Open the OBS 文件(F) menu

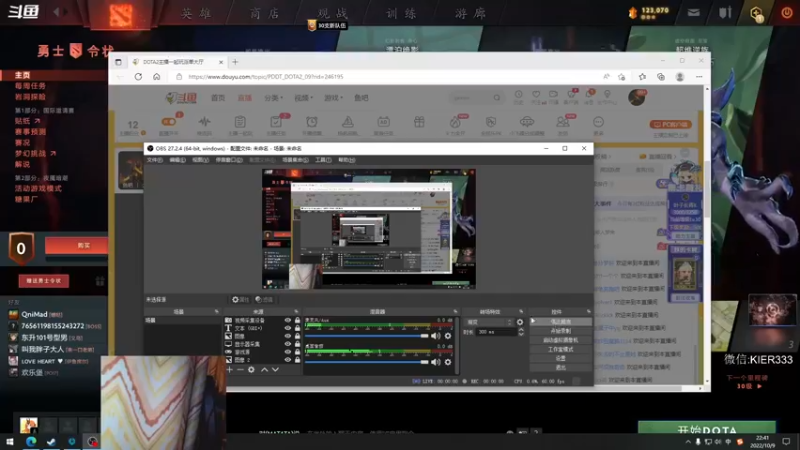pos(155,160)
